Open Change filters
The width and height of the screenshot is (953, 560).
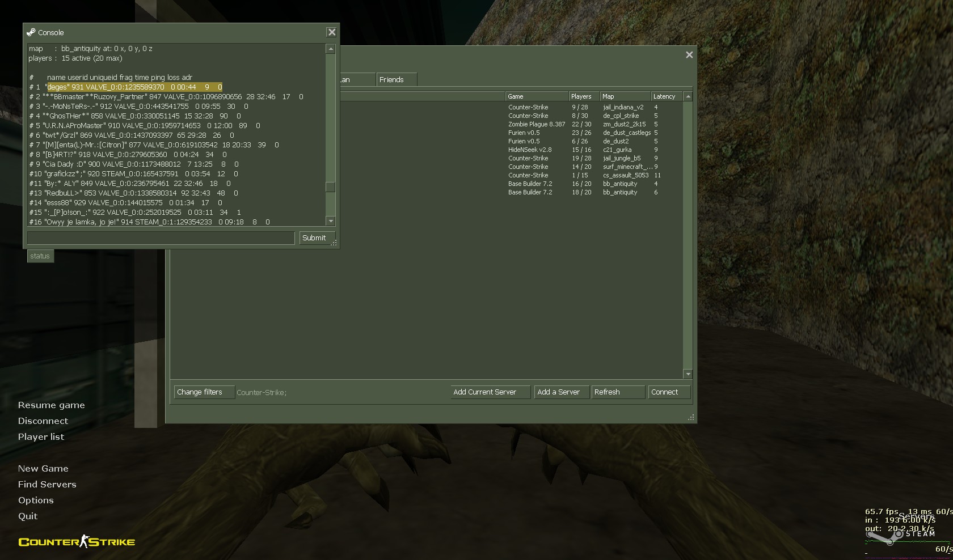[x=204, y=392]
